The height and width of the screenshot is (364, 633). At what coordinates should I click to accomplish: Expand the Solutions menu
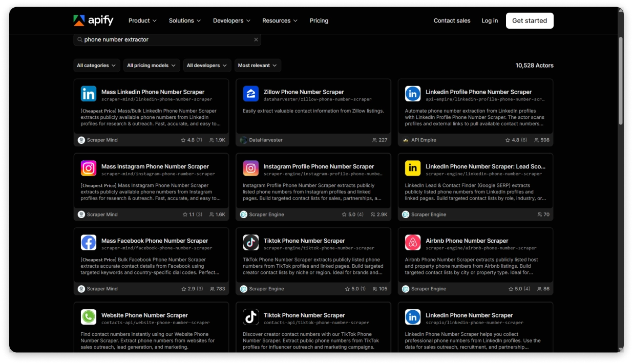pos(185,20)
